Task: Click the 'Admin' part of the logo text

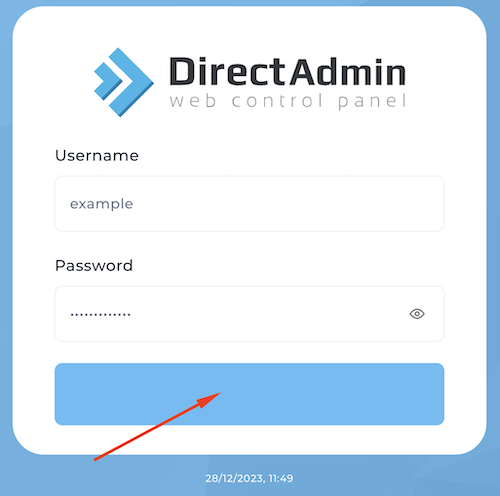Action: point(347,71)
